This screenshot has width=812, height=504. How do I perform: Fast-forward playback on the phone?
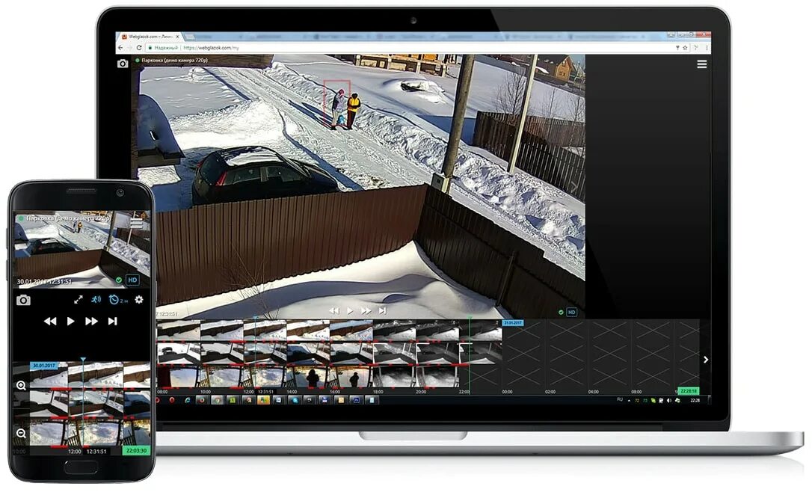pos(91,321)
